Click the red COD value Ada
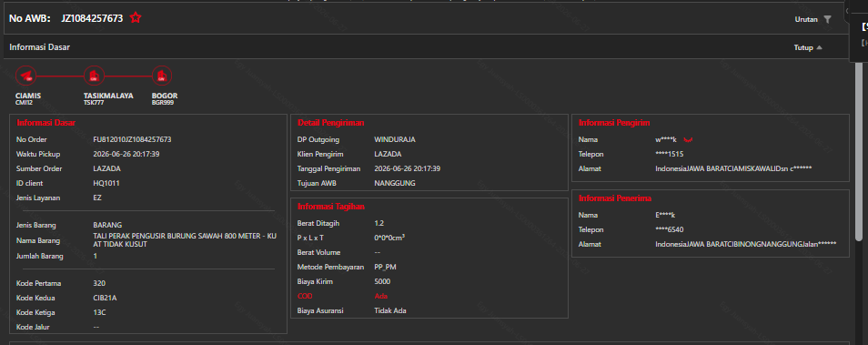 [x=381, y=296]
